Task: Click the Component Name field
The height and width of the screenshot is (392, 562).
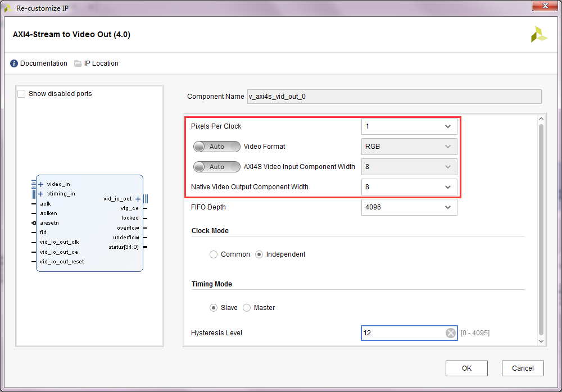Action: pos(395,97)
